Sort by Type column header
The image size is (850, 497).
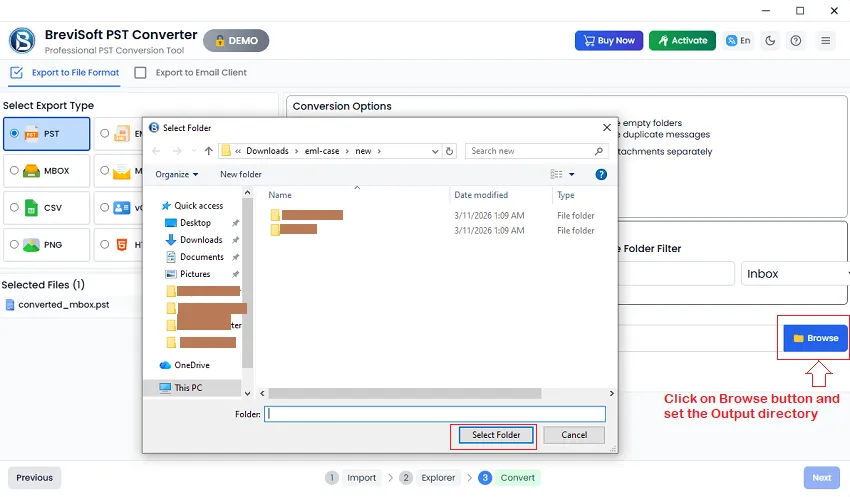click(565, 195)
